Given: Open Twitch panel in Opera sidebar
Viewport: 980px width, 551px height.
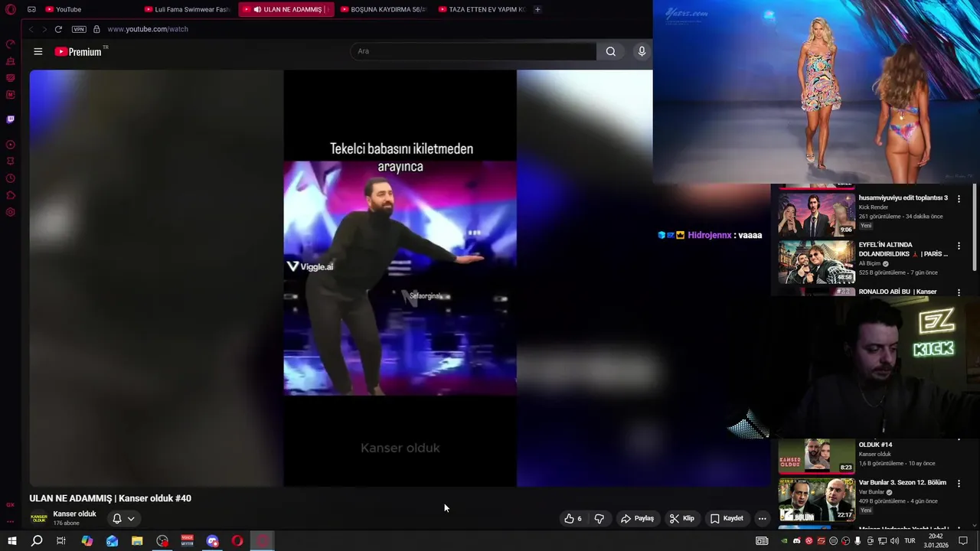Looking at the screenshot, I should (11, 119).
